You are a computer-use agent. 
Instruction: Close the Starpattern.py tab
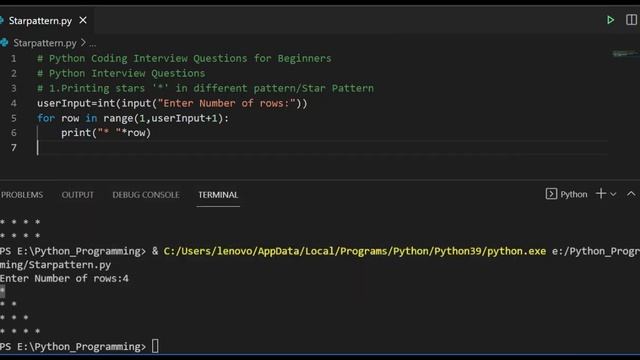[83, 20]
